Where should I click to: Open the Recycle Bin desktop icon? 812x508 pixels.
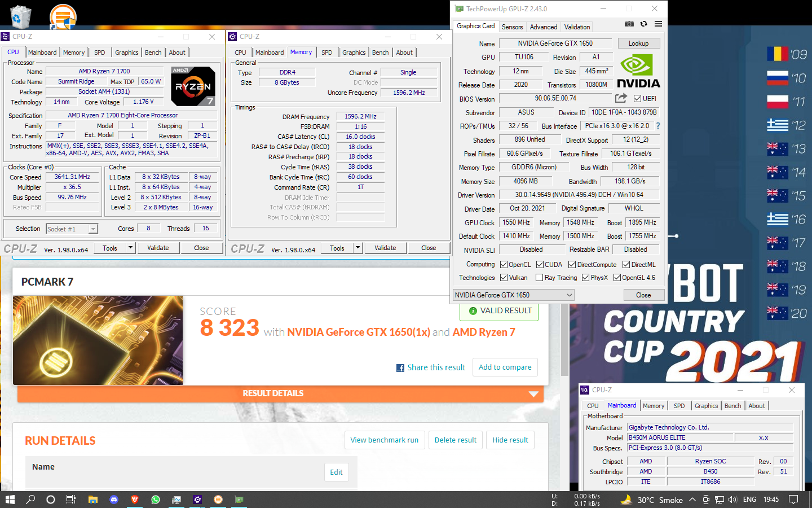pos(20,17)
